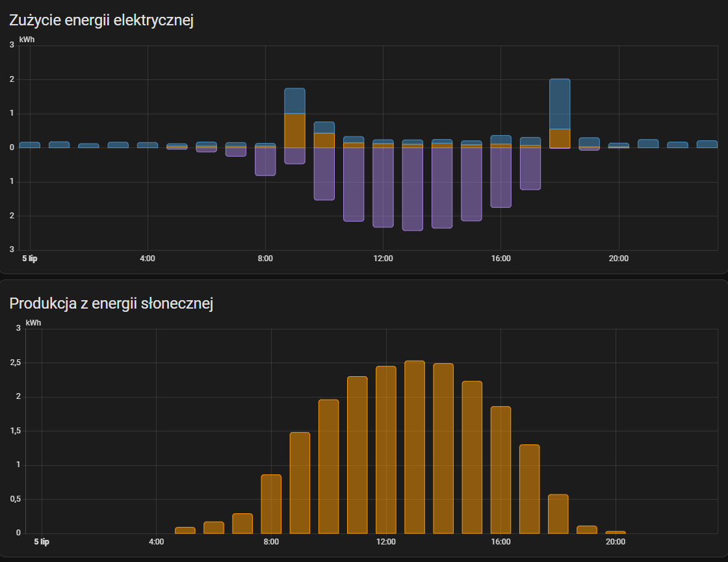Select the blue bar at midnight
Screen dimensions: 728x562
pyautogui.click(x=30, y=145)
